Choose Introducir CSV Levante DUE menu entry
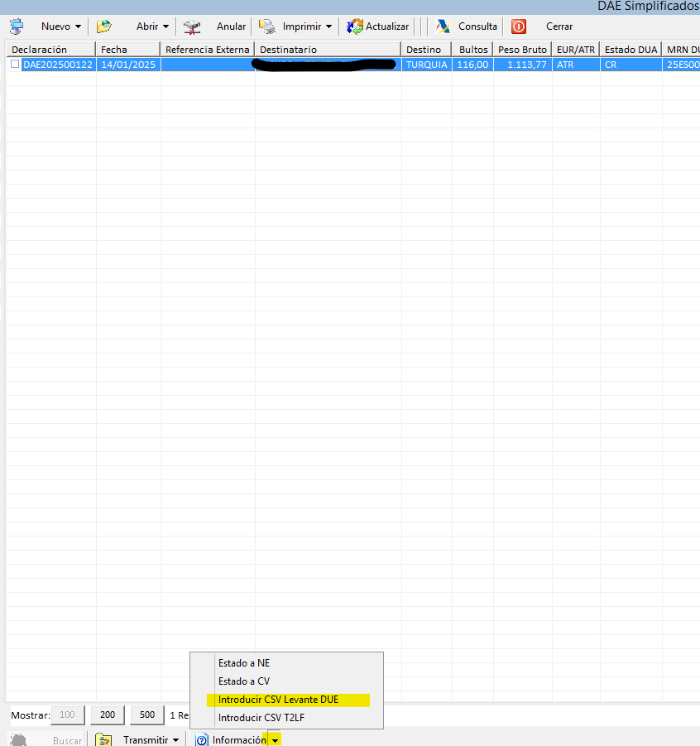 [x=278, y=700]
